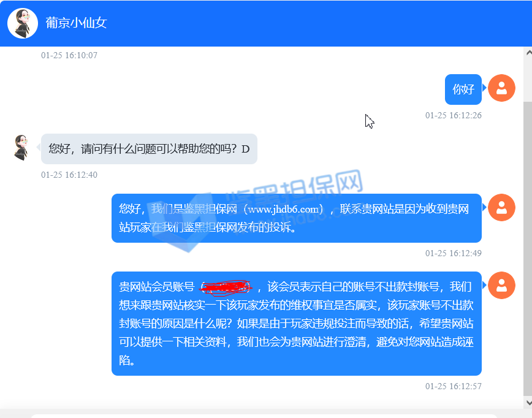Click the agent avatar beside the greeting message

(21, 147)
